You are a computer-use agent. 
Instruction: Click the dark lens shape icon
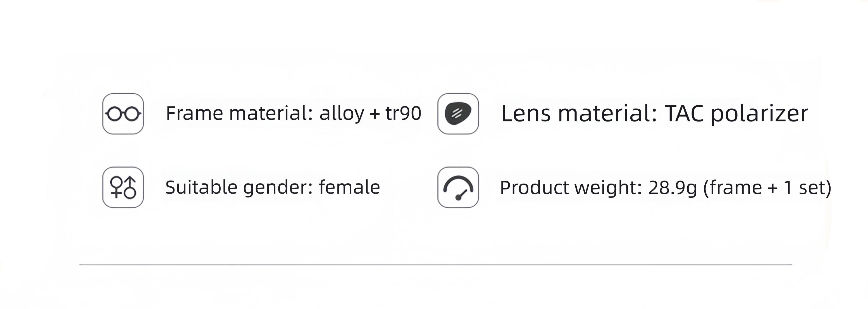458,114
